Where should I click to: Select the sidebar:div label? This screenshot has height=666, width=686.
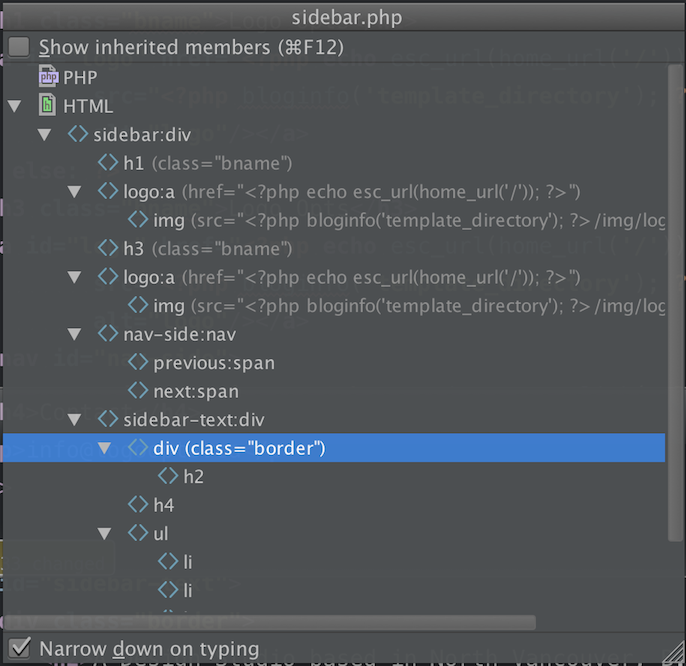[142, 135]
